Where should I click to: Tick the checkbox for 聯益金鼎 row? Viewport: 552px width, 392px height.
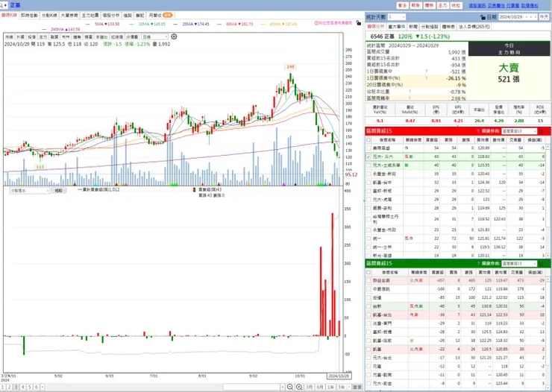pos(368,280)
